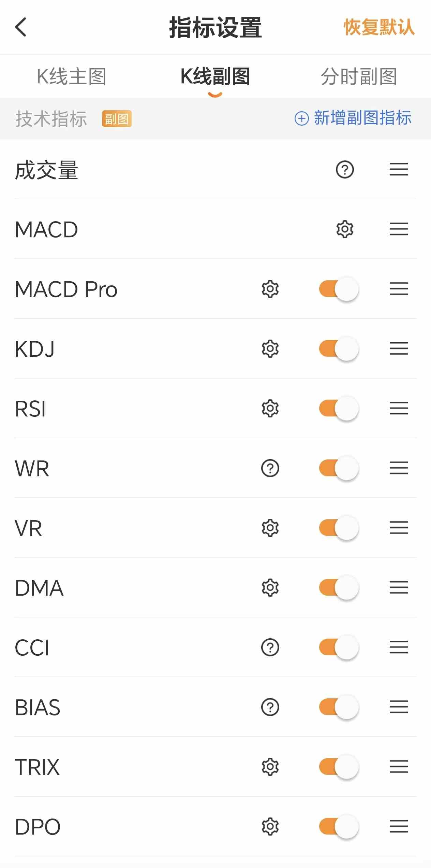431x868 pixels.
Task: Open DPO settings gear icon
Action: coord(270,826)
